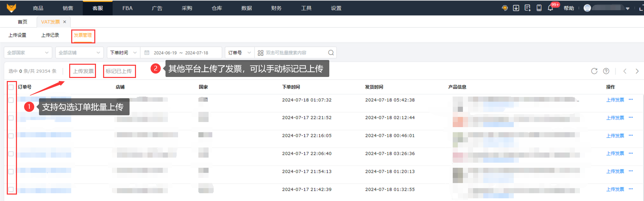Check the order row dated 2024-07-17 21:54:13

pos(11,172)
